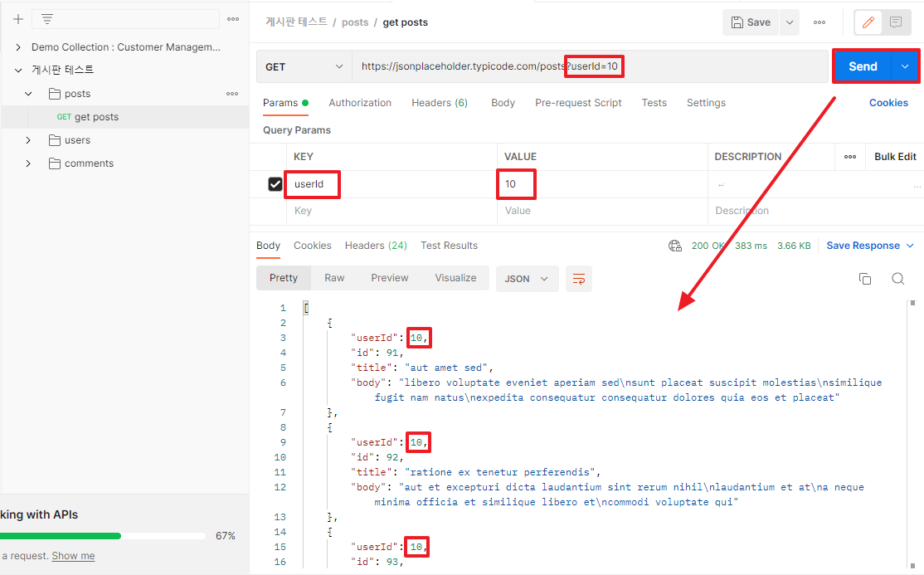Open the request Settings tab
The width and height of the screenshot is (924, 575).
coord(706,103)
